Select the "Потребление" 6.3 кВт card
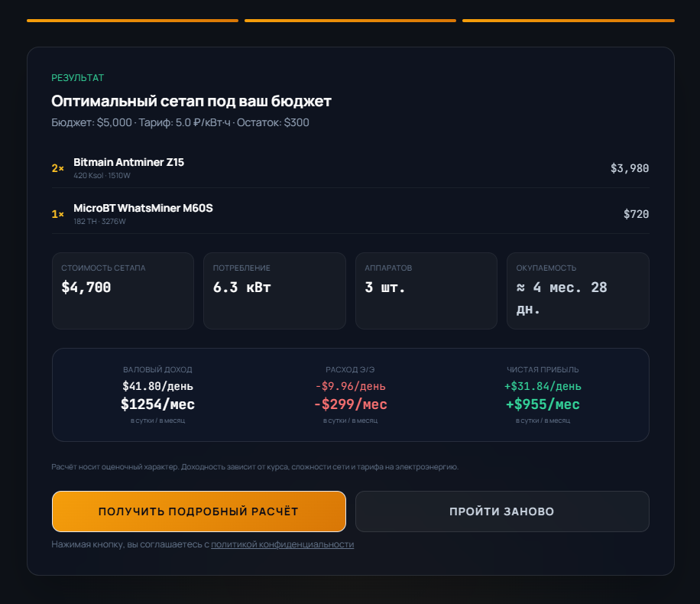The height and width of the screenshot is (604, 700). coord(274,291)
